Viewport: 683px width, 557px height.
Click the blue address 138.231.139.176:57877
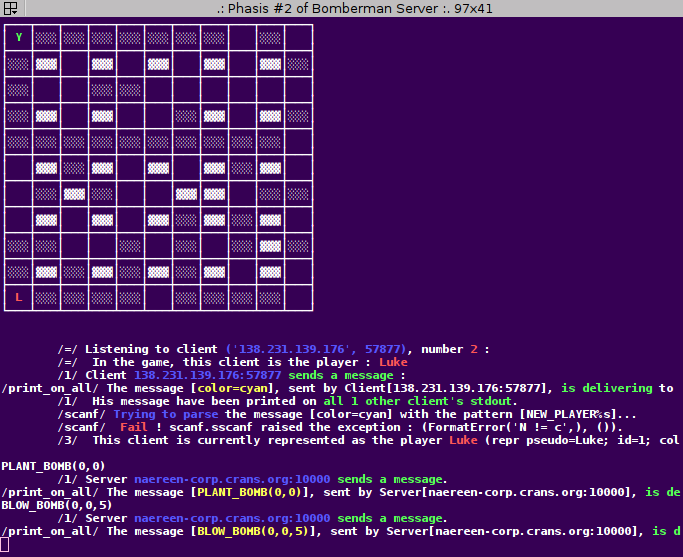(x=207, y=375)
